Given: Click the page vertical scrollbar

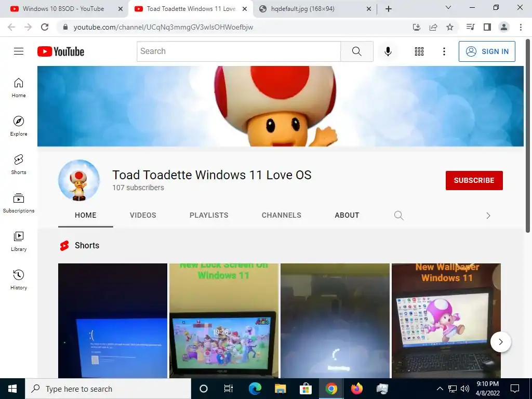Looking at the screenshot, I should [528, 137].
